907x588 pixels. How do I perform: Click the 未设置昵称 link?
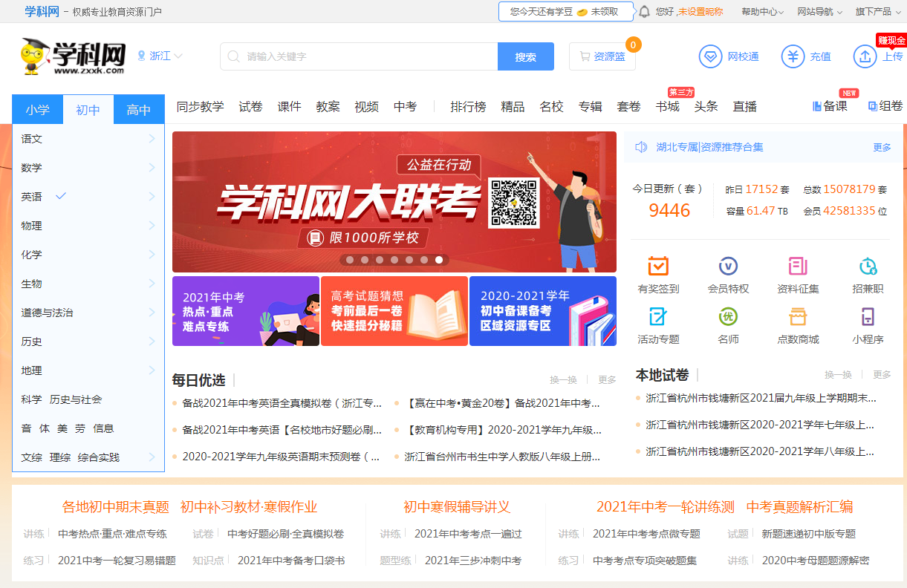pyautogui.click(x=700, y=12)
